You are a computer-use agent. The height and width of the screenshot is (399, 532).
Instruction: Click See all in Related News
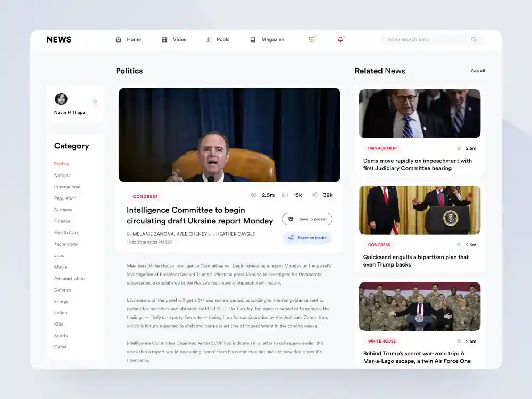click(478, 71)
